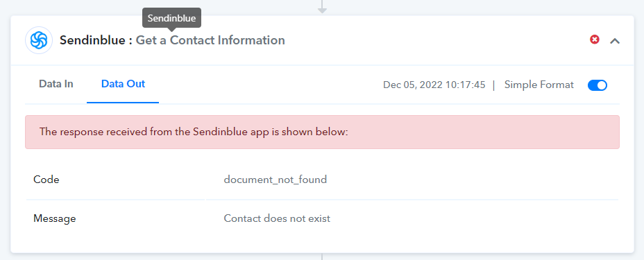Click the Sendinblue app logo icon
The image size is (644, 260).
coord(39,40)
